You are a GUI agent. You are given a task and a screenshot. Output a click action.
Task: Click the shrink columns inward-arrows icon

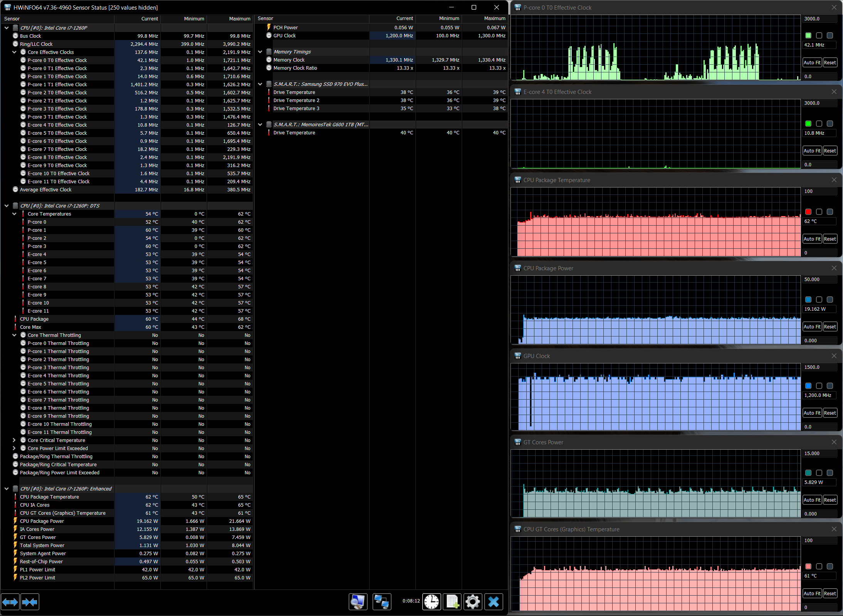(x=30, y=602)
